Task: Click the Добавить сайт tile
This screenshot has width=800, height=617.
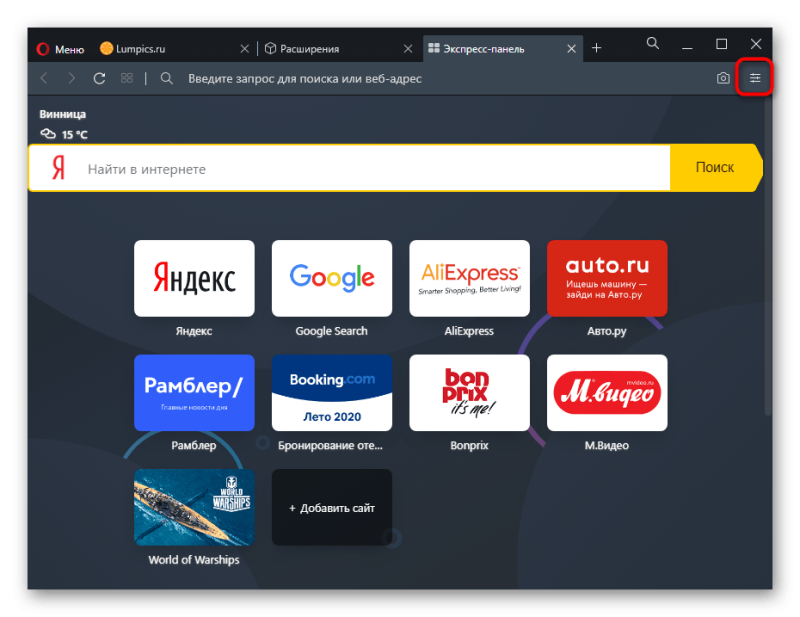Action: [332, 507]
